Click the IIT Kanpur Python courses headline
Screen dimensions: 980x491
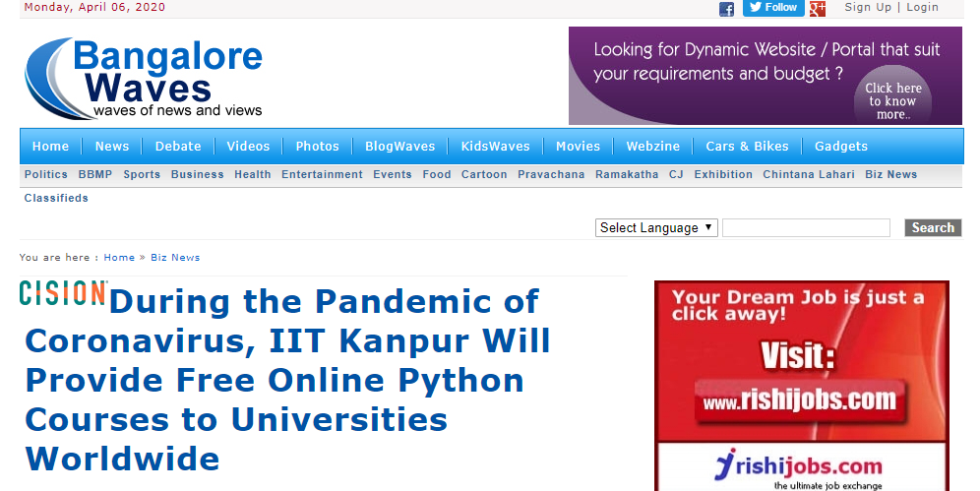pos(287,380)
